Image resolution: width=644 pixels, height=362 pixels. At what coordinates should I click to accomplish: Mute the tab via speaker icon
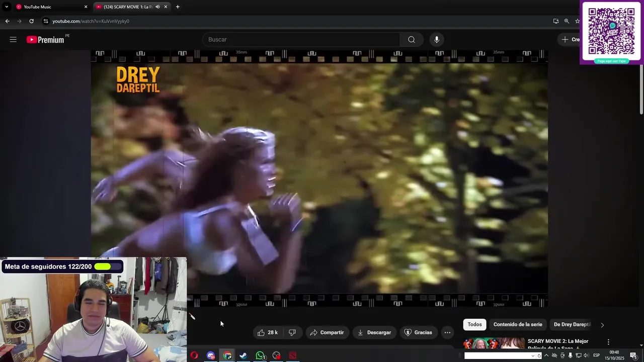coord(157,7)
